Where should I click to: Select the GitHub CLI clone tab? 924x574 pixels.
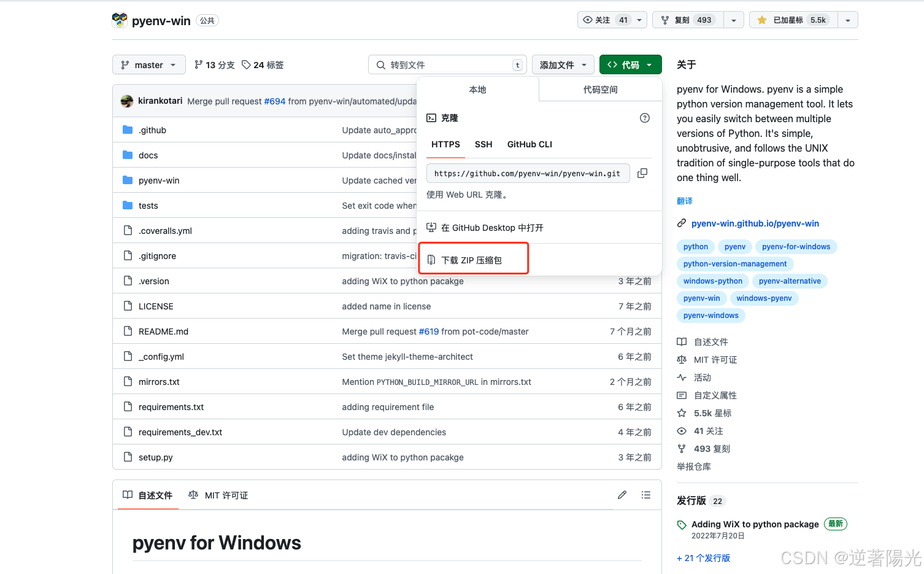(529, 144)
